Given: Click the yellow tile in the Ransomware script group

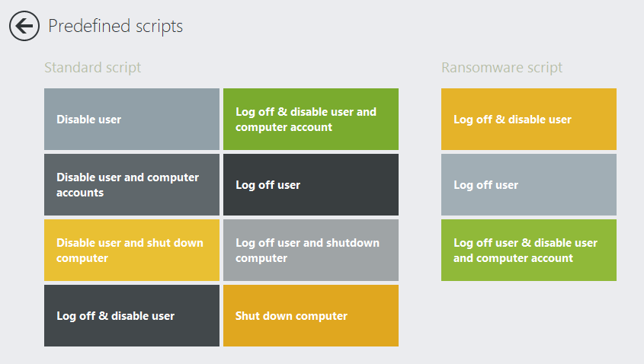Looking at the screenshot, I should click(528, 120).
